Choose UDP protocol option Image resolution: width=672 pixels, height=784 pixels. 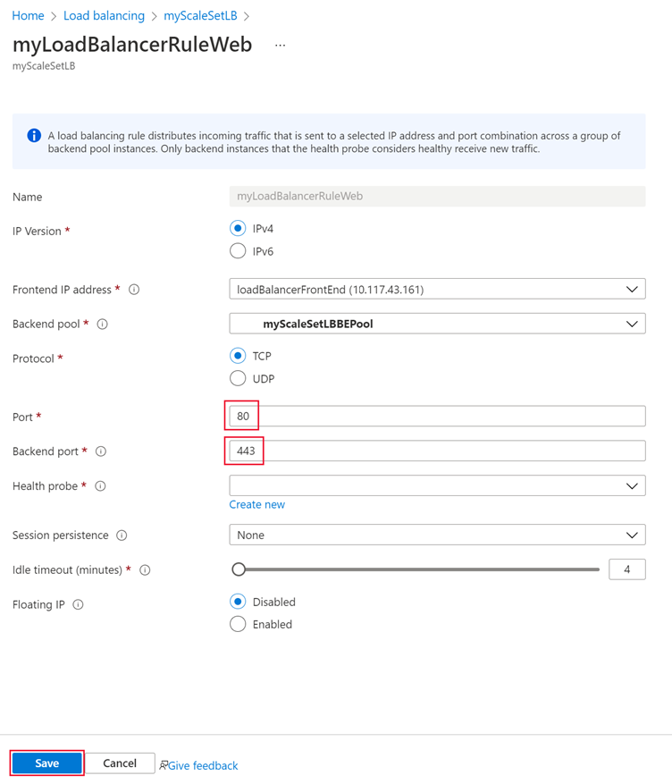(x=238, y=378)
